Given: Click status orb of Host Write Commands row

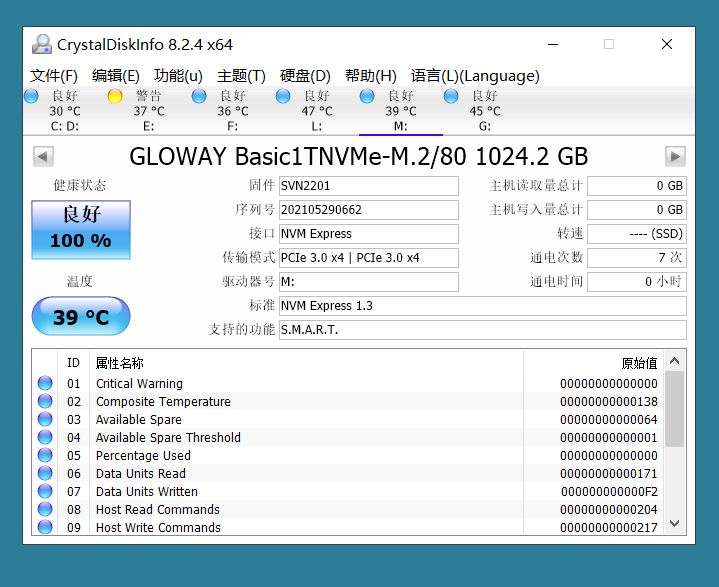Looking at the screenshot, I should [x=45, y=527].
